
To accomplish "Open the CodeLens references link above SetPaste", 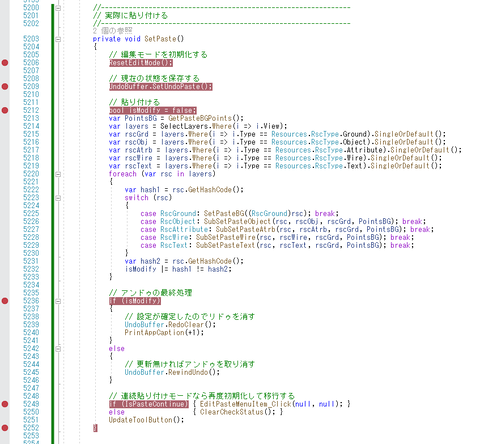I will pos(112,31).
